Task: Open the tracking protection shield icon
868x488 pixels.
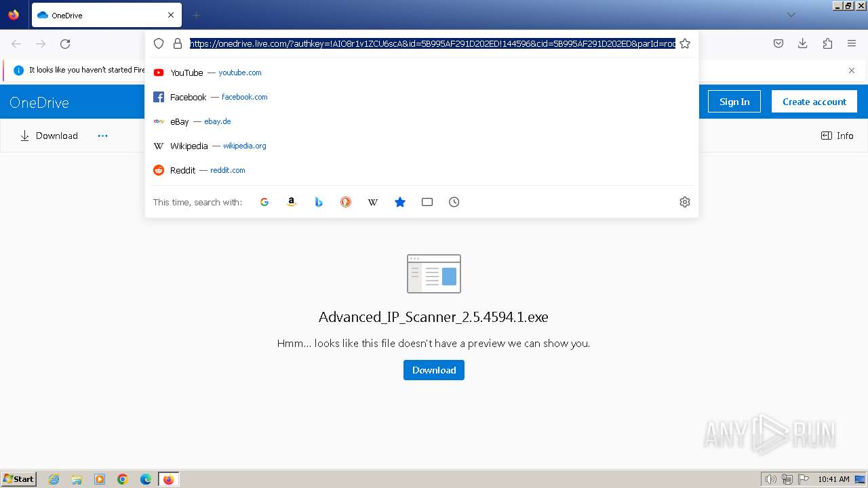Action: click(159, 43)
